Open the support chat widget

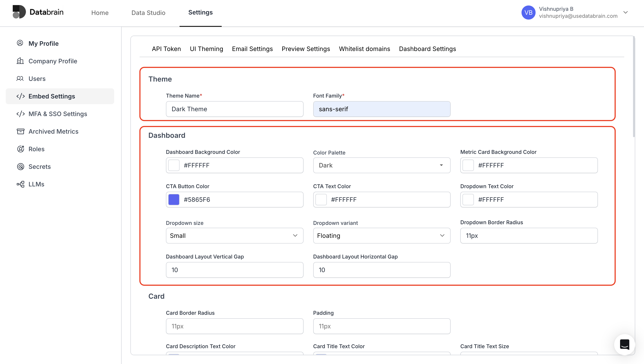624,344
